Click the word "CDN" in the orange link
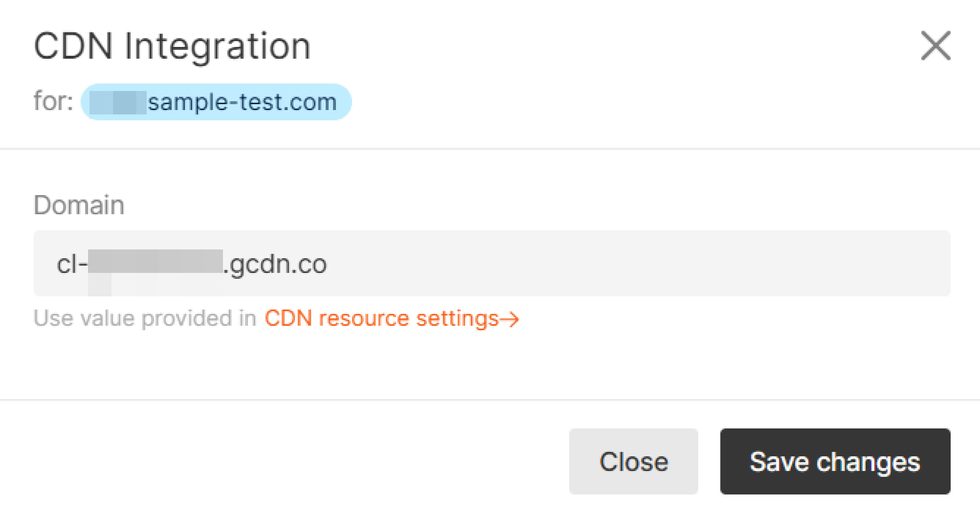 [x=288, y=318]
